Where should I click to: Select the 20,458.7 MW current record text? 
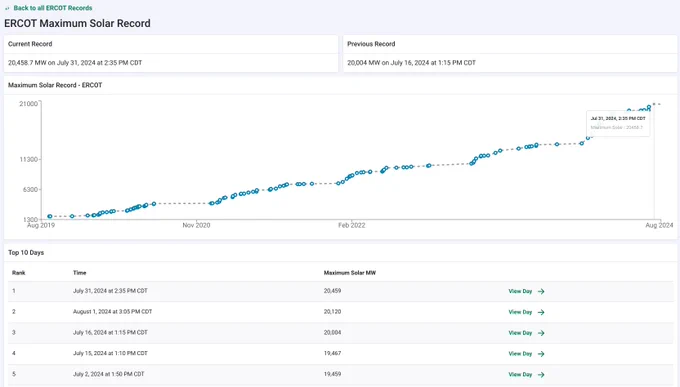click(x=75, y=62)
